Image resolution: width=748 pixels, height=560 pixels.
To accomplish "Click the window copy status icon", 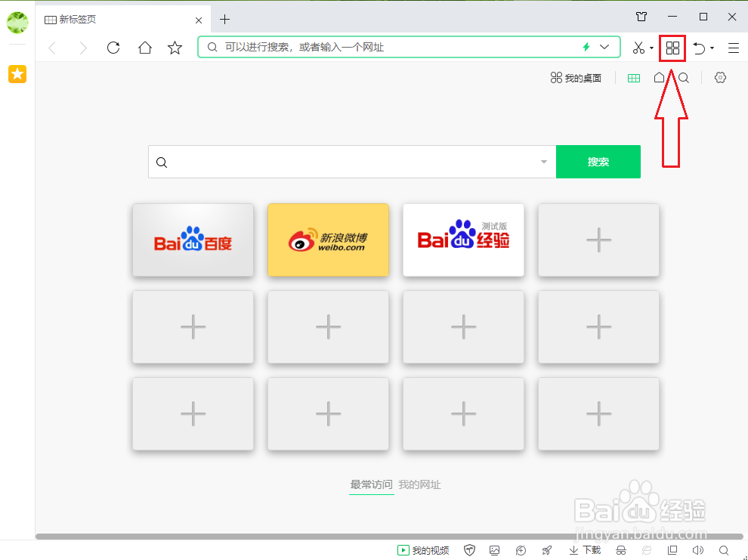I will (672, 550).
